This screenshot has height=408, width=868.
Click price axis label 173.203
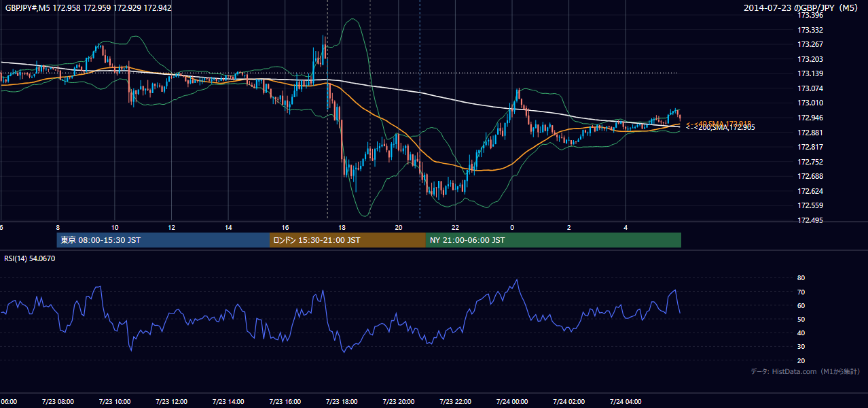(810, 59)
